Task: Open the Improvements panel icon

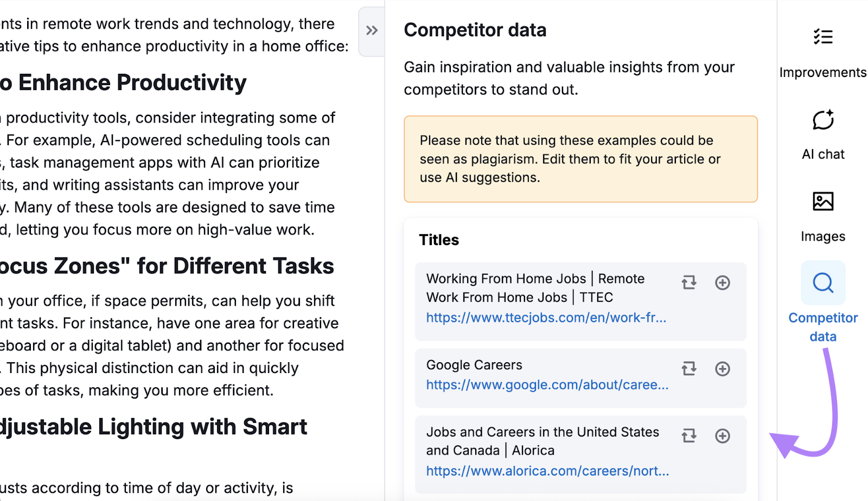Action: tap(822, 36)
